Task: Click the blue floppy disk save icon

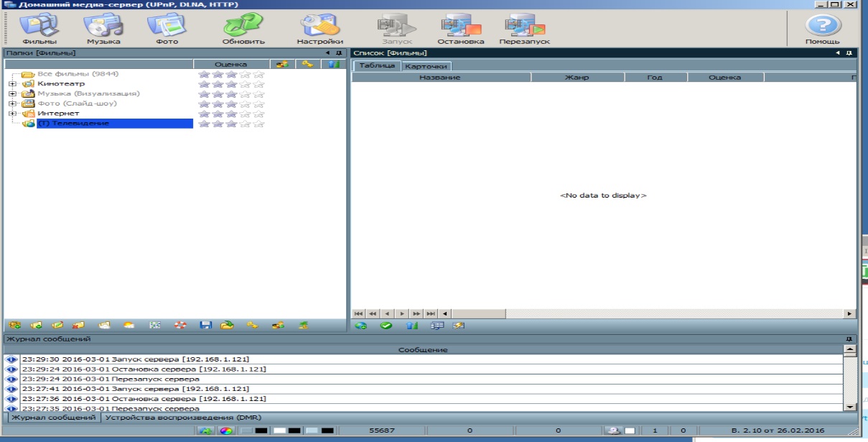Action: 205,326
